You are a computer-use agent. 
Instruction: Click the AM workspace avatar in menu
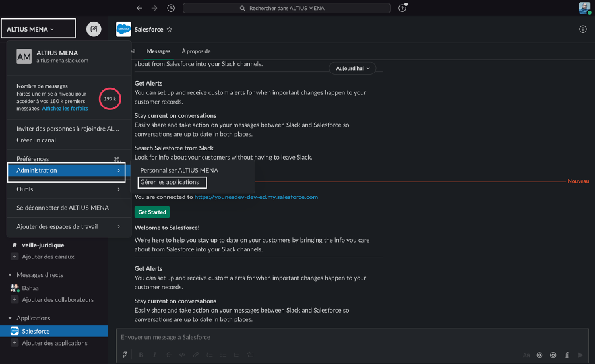[24, 57]
